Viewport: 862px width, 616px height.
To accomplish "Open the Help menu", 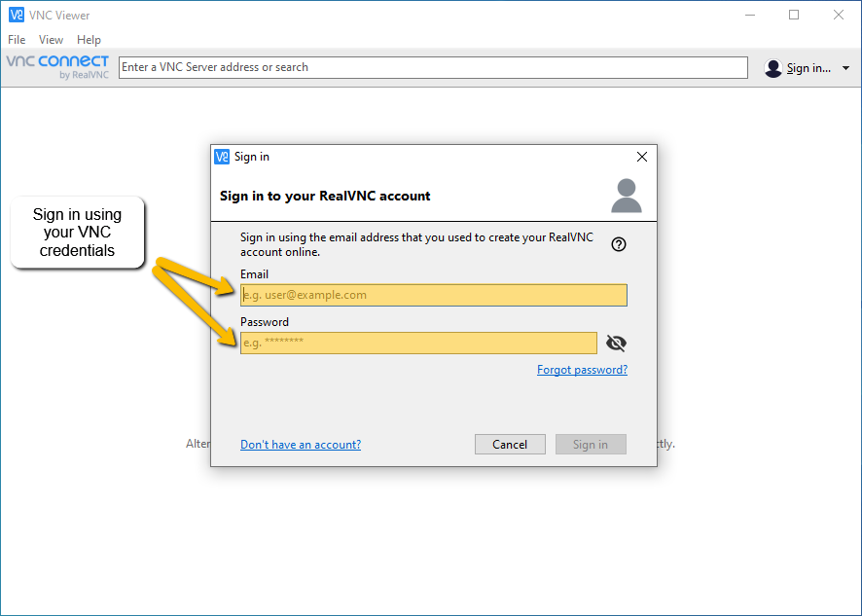I will click(89, 40).
